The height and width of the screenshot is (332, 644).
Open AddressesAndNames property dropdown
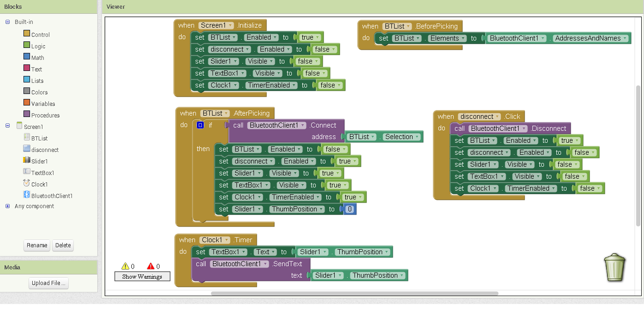591,38
